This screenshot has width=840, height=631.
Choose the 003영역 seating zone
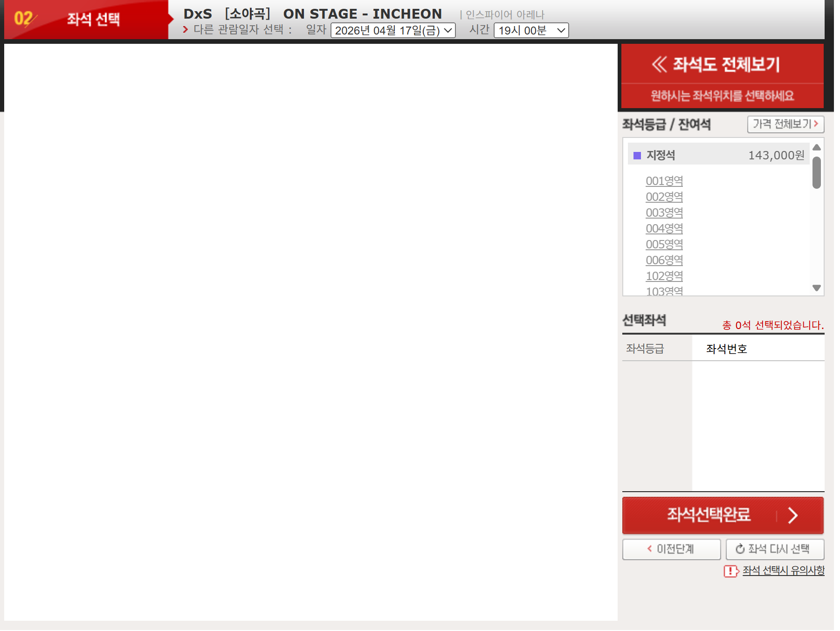(664, 213)
